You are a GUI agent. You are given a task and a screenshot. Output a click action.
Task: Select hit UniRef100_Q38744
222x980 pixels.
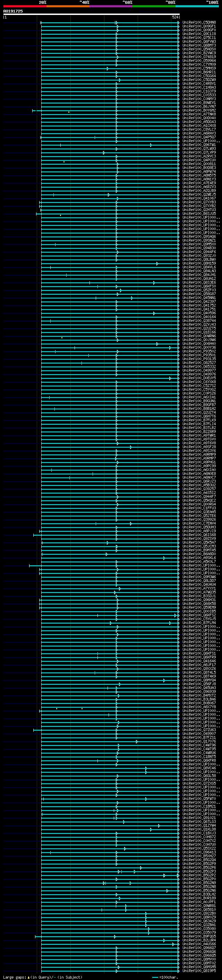click(x=199, y=321)
